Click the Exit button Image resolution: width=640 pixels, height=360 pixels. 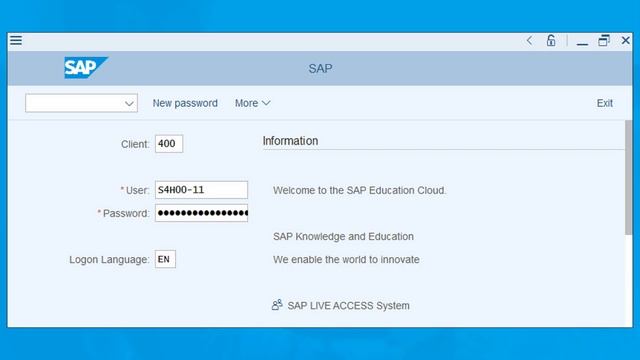click(x=604, y=103)
